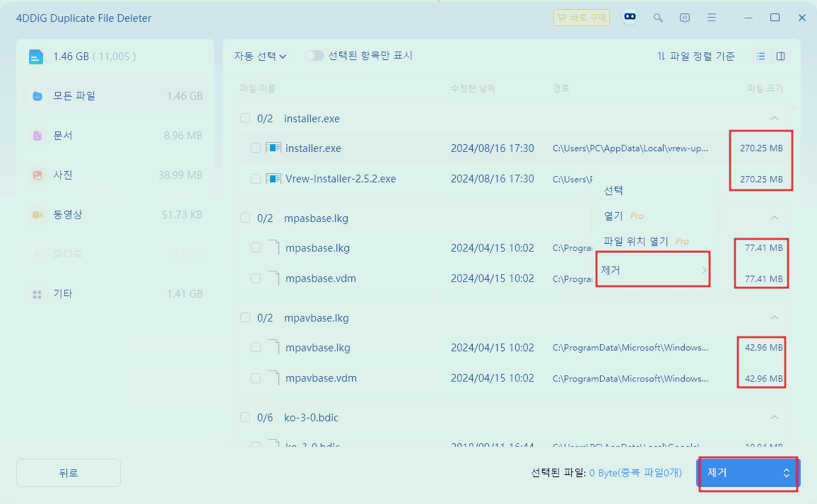Click the mpasbase.lkg file row icon
The image size is (817, 504).
274,247
